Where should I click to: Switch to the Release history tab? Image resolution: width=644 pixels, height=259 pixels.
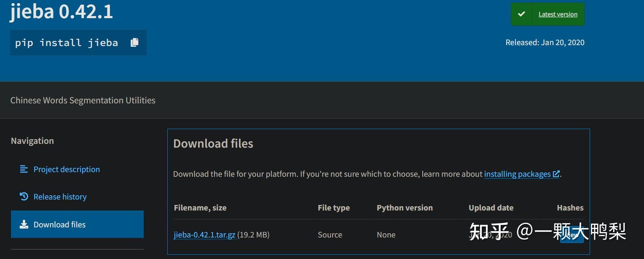60,197
